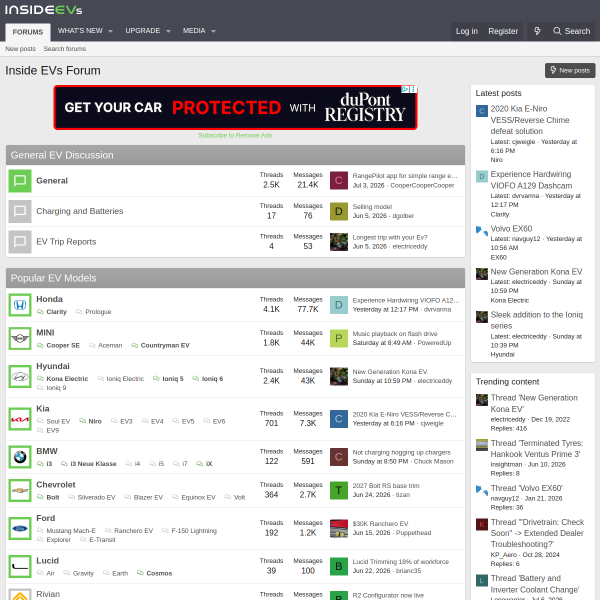
Task: Click the General forum chat icon
Action: [20, 181]
